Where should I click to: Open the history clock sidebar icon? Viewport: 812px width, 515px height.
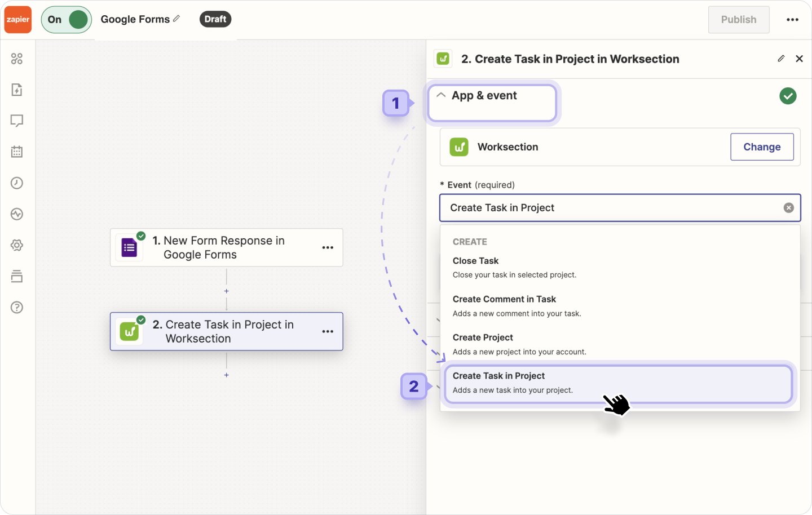[17, 183]
